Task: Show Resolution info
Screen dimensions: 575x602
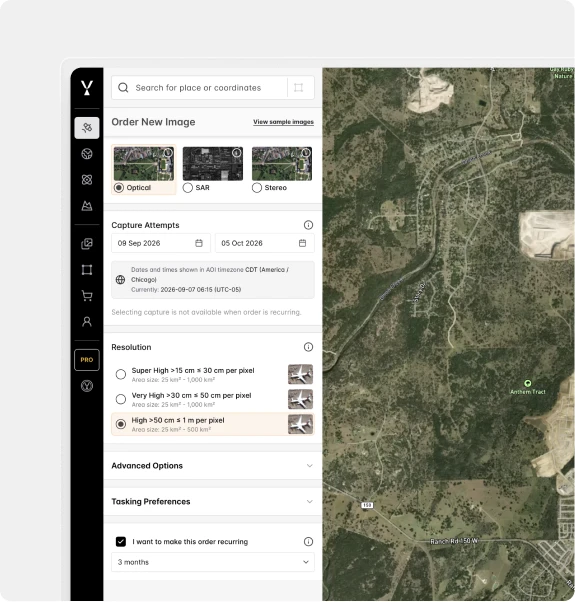Action: click(308, 347)
